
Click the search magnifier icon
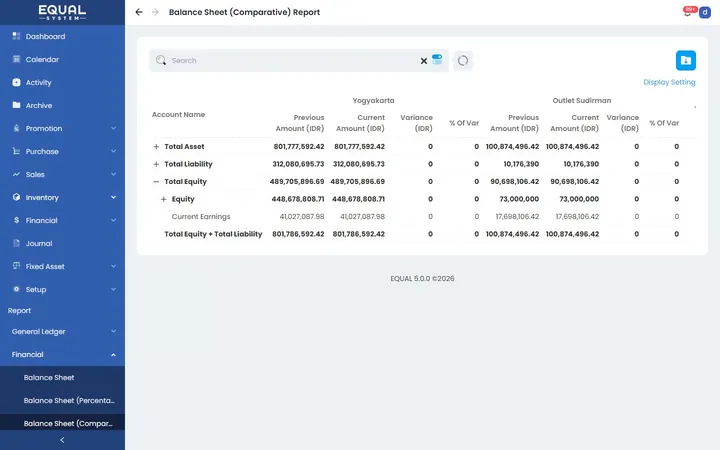(161, 60)
